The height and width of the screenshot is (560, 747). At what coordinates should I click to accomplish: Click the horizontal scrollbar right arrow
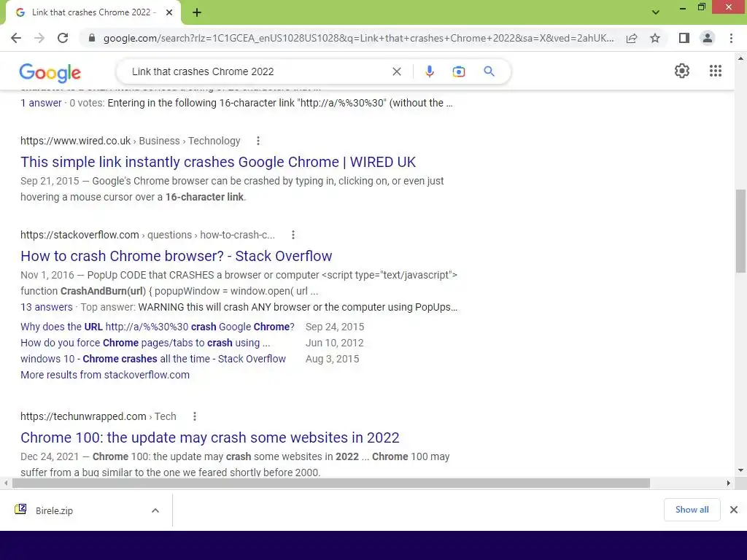(x=729, y=483)
